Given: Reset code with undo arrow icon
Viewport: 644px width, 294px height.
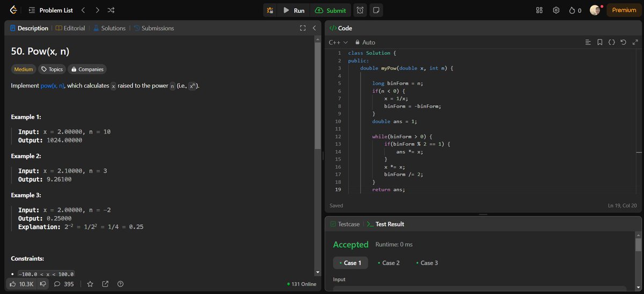Looking at the screenshot, I should pyautogui.click(x=624, y=42).
